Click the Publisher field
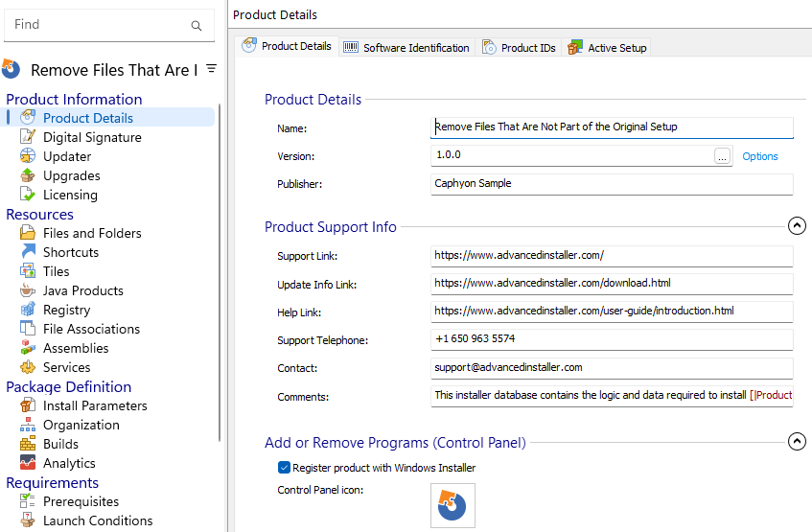Image resolution: width=812 pixels, height=532 pixels. 612,184
